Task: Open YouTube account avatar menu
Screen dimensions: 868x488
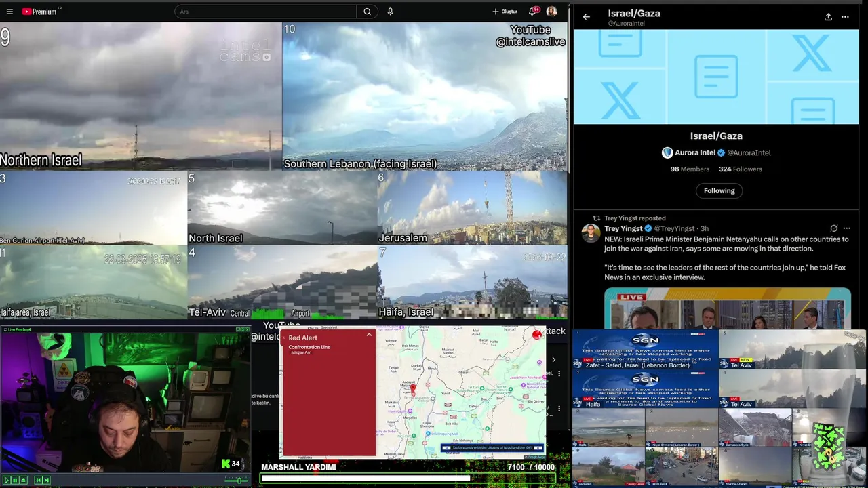Action: point(552,12)
